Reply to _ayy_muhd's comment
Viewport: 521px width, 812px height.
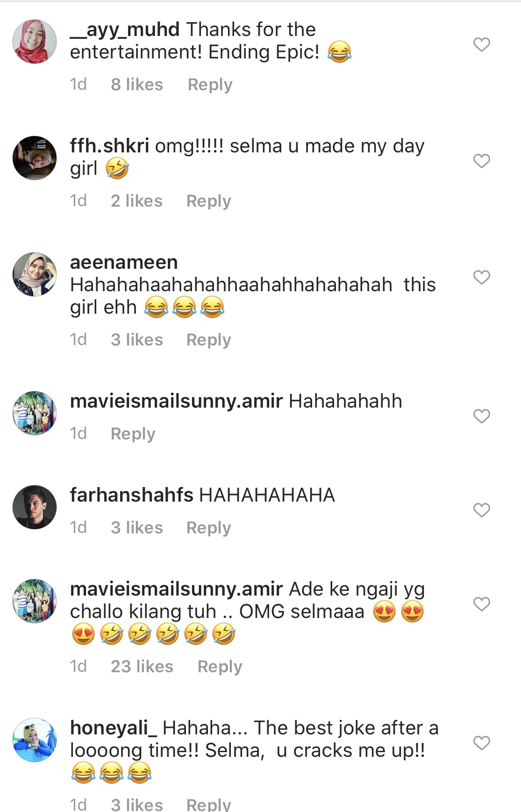click(210, 85)
